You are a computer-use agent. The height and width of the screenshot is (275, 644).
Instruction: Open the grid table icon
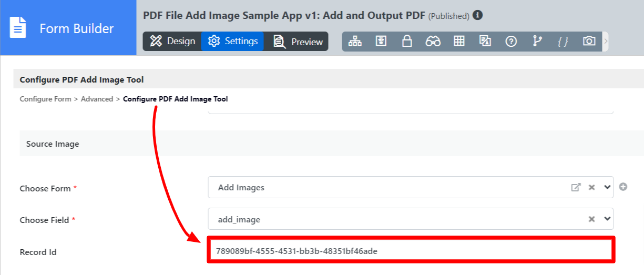[459, 41]
